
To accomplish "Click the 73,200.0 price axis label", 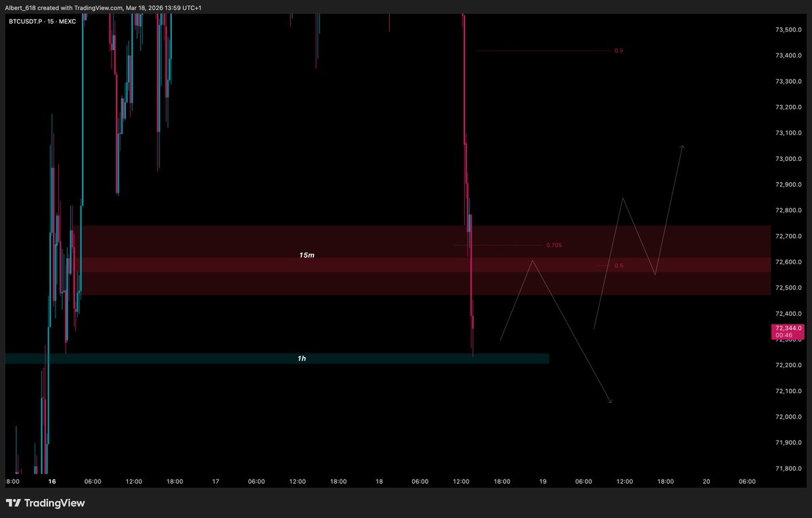I will point(788,108).
